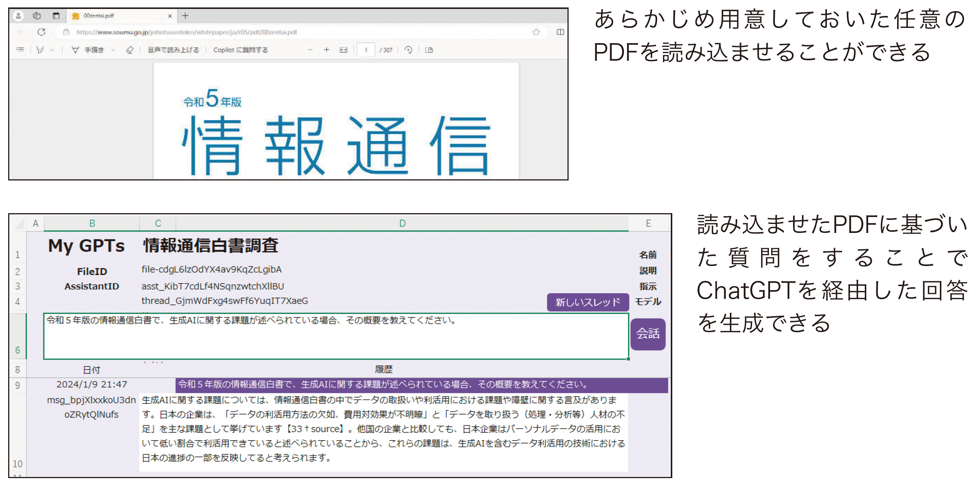Add page to favorites star icon
Viewport: 980px width, 490px height.
[536, 32]
